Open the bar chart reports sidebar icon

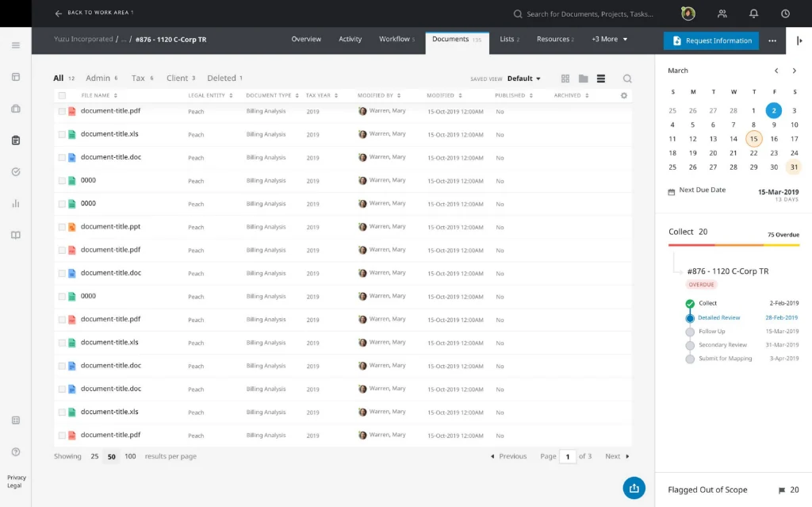click(x=16, y=203)
